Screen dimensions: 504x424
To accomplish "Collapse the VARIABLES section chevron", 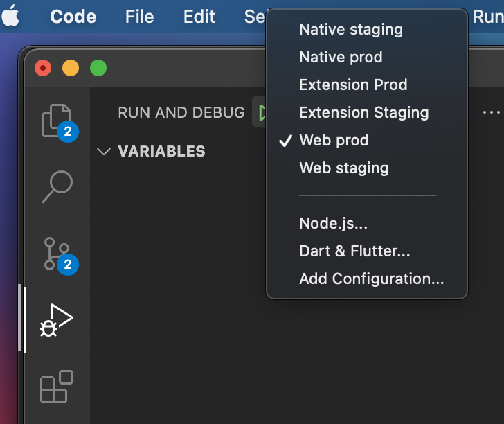I will pos(104,151).
